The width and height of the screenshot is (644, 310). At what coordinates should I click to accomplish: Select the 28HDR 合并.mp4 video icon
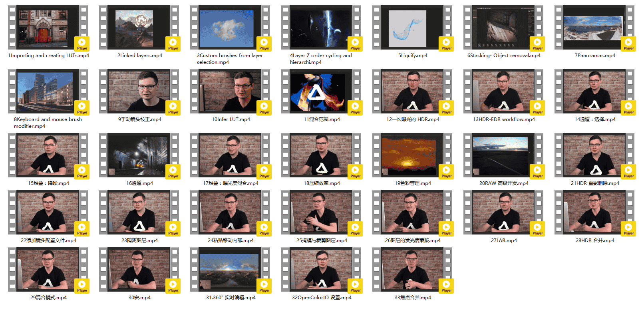tap(594, 213)
